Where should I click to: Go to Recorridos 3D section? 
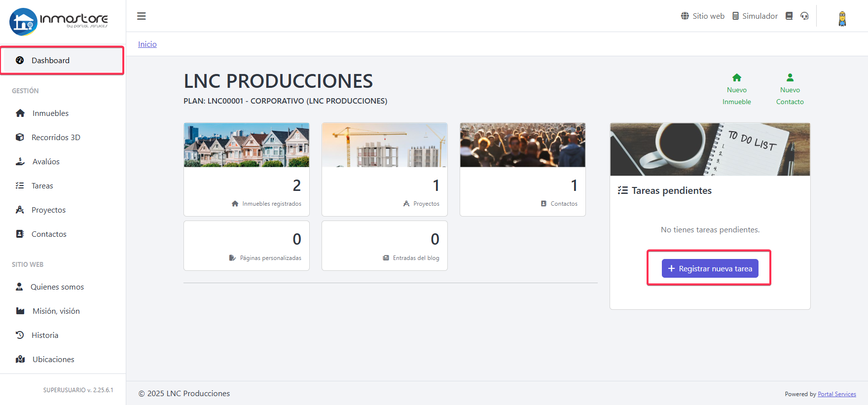click(56, 137)
